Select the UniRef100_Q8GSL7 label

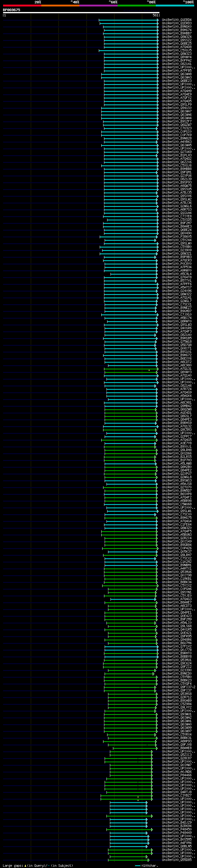[177, 416]
